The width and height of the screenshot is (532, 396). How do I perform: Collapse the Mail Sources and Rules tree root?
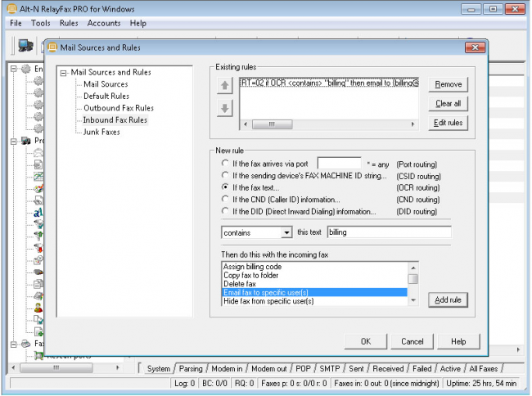coord(64,73)
